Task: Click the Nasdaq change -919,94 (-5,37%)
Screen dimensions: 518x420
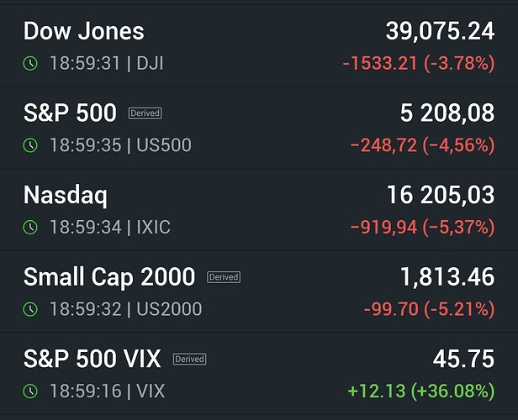Action: pyautogui.click(x=422, y=227)
